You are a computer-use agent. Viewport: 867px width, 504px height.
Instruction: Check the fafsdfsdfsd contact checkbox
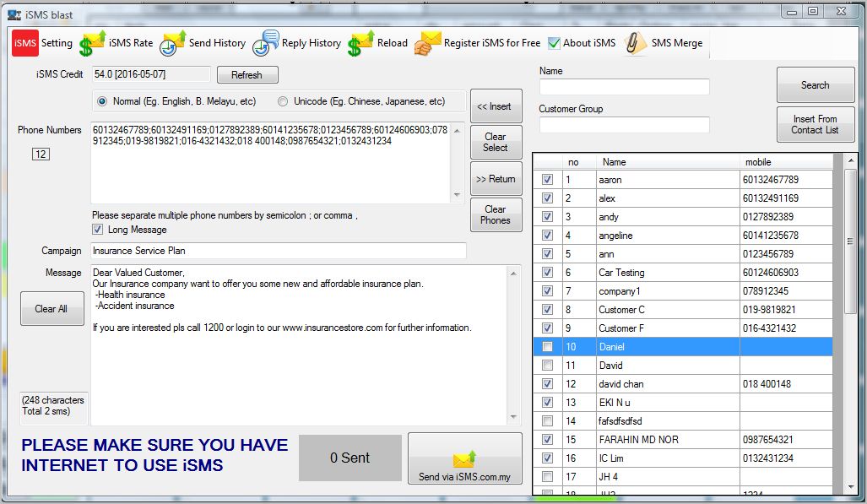coord(547,421)
